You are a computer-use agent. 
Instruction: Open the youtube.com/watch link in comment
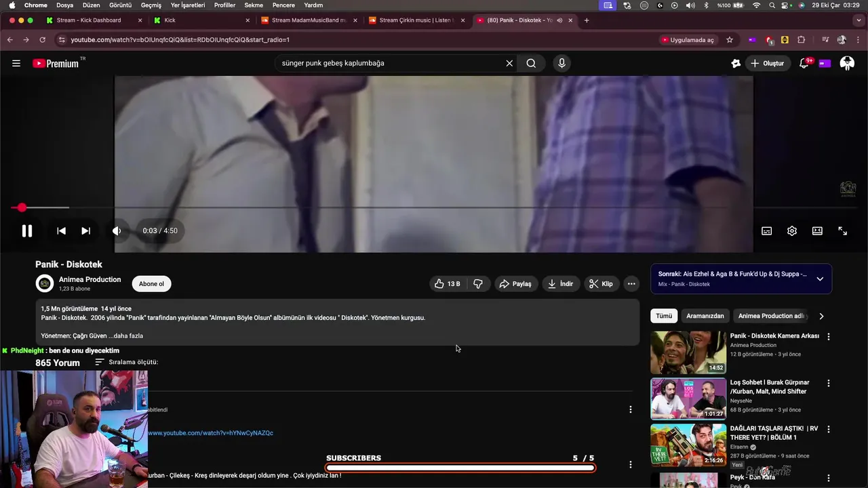[x=210, y=432]
